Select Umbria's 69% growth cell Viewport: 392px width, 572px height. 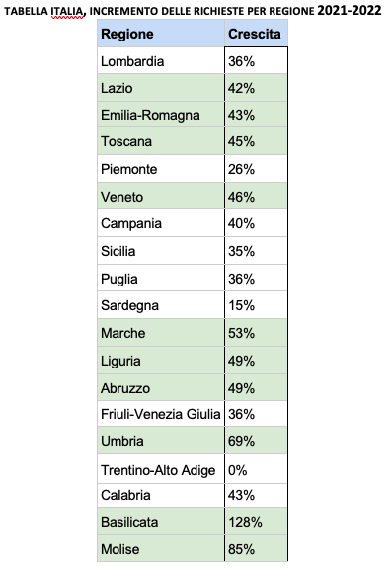[257, 441]
